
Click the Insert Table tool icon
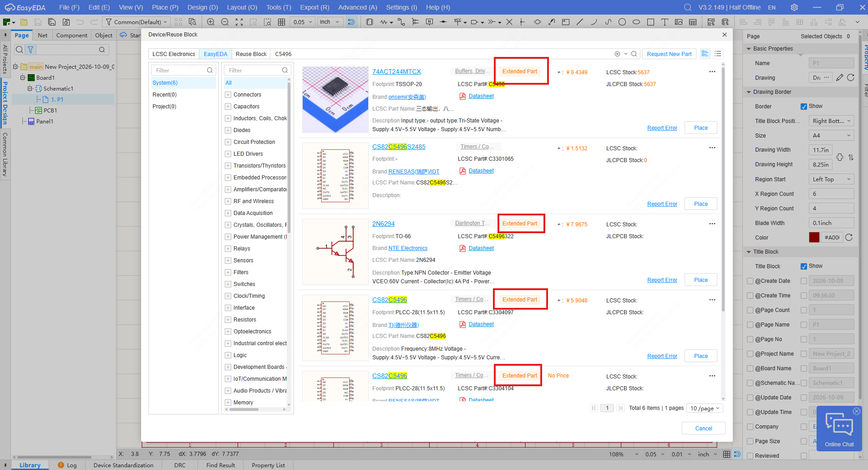[x=693, y=22]
